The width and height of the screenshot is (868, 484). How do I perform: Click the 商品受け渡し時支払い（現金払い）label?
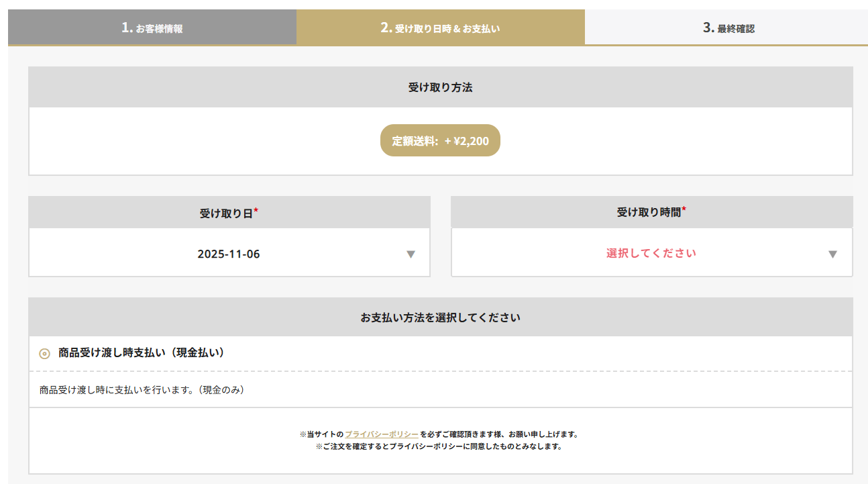point(141,352)
